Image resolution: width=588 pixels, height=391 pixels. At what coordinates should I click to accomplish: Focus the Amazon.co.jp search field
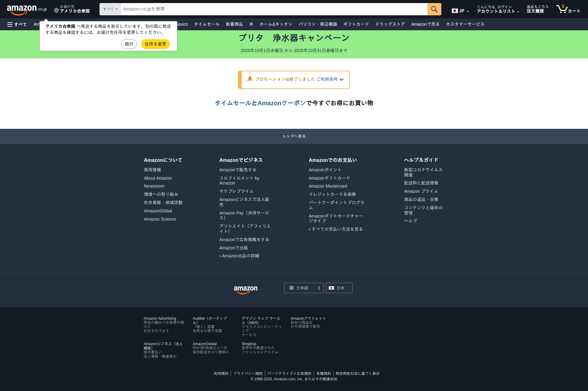pyautogui.click(x=274, y=9)
